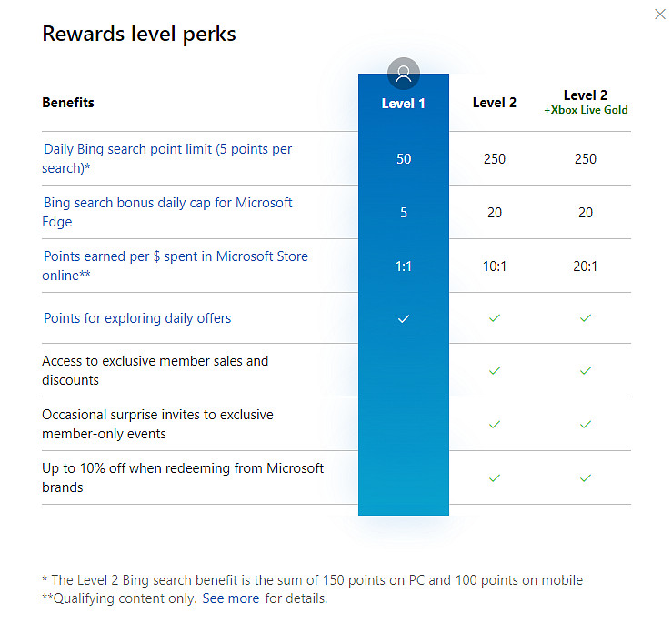Click Level 2 checkmark for surprise event invites
This screenshot has width=672, height=643.
tap(495, 424)
